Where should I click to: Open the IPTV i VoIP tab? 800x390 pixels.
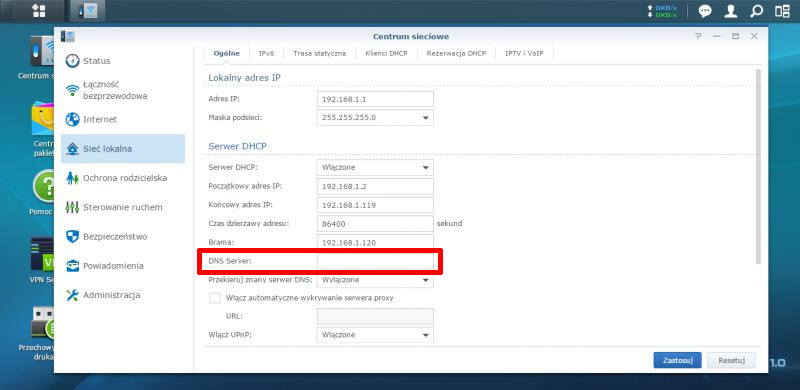pyautogui.click(x=524, y=53)
